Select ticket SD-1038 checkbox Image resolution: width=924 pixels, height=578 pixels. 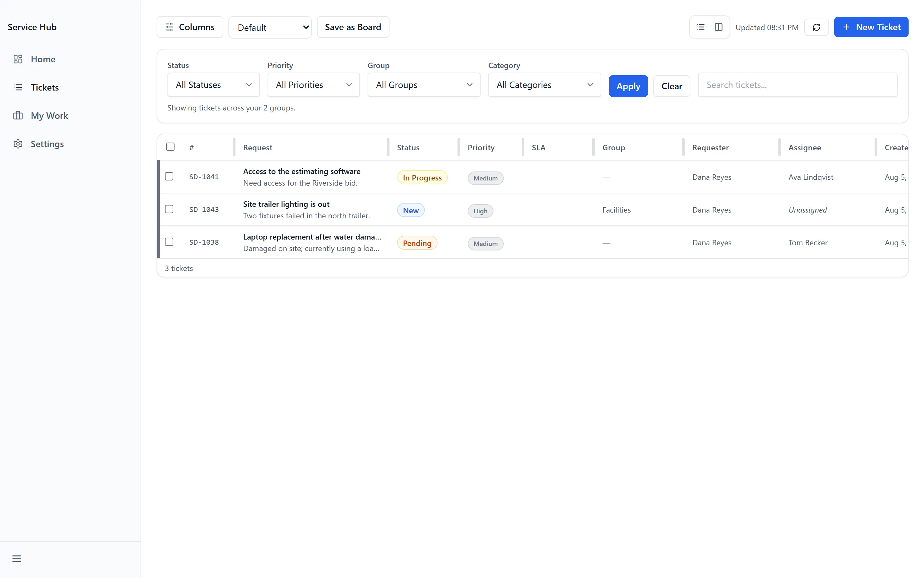(169, 242)
